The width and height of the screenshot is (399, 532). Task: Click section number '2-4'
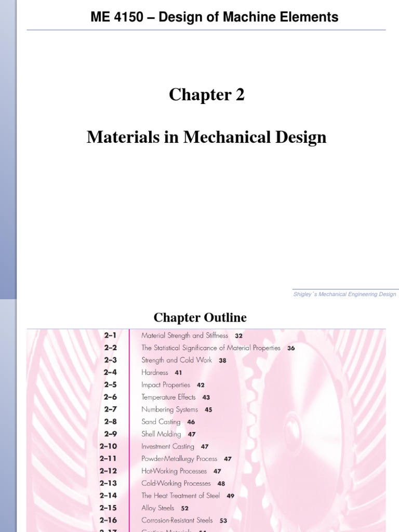point(110,372)
